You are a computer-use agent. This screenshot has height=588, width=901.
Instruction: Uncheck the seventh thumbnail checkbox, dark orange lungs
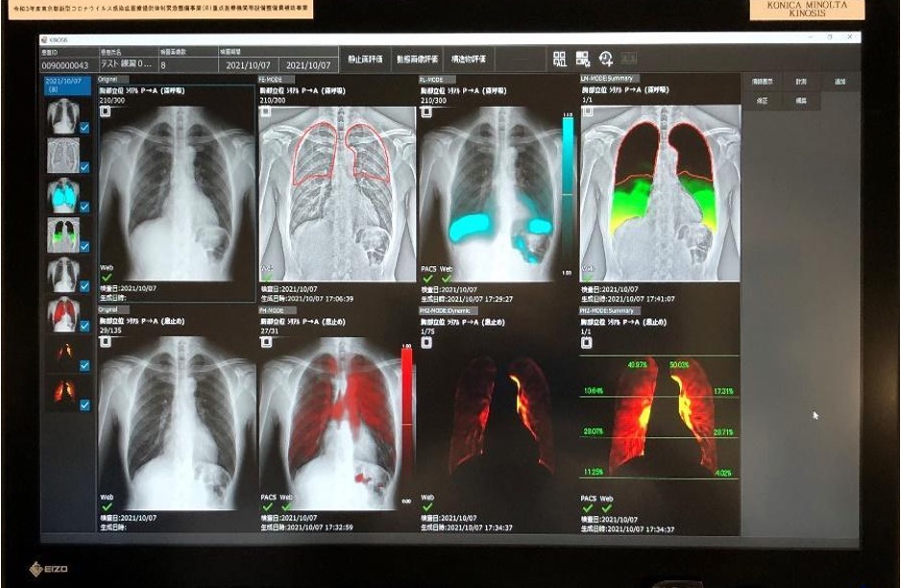[x=85, y=365]
